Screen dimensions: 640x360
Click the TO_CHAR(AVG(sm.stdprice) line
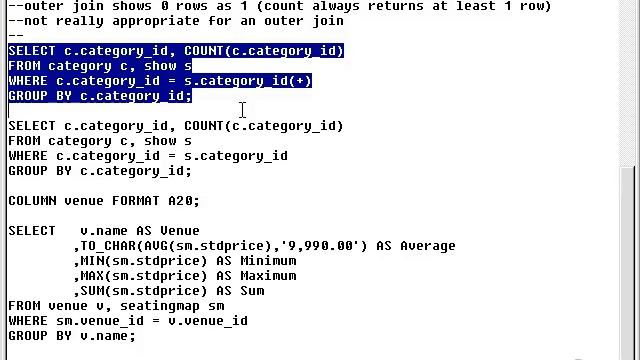click(x=264, y=246)
